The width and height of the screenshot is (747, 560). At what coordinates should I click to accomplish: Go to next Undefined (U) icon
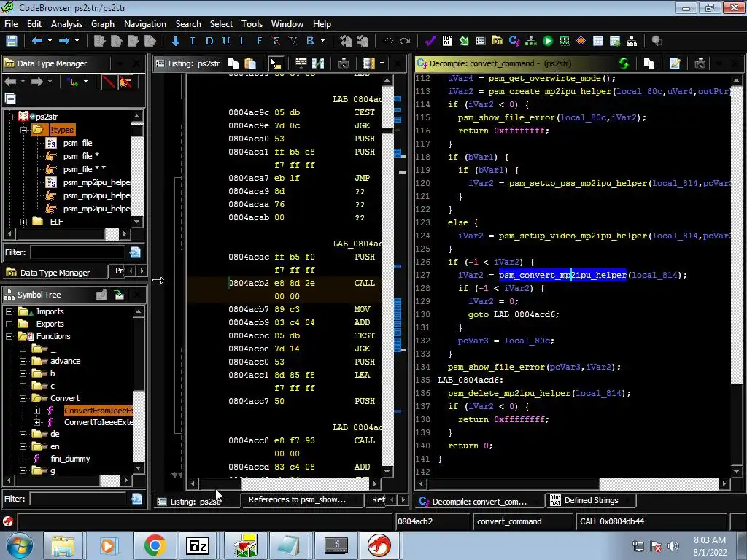point(226,41)
